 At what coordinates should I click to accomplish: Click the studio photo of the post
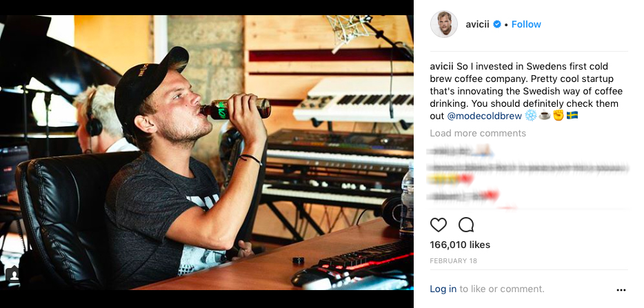pos(207,152)
